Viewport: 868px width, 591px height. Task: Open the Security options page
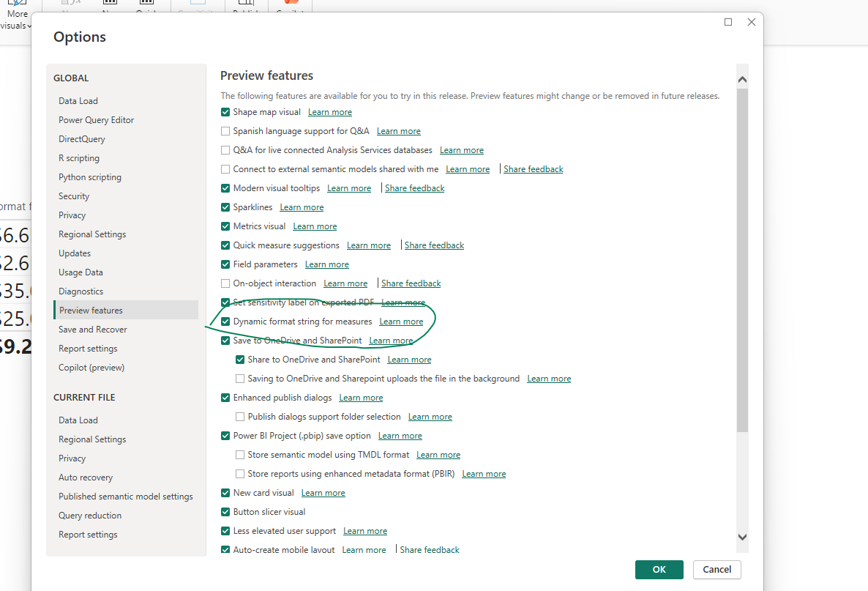point(74,196)
